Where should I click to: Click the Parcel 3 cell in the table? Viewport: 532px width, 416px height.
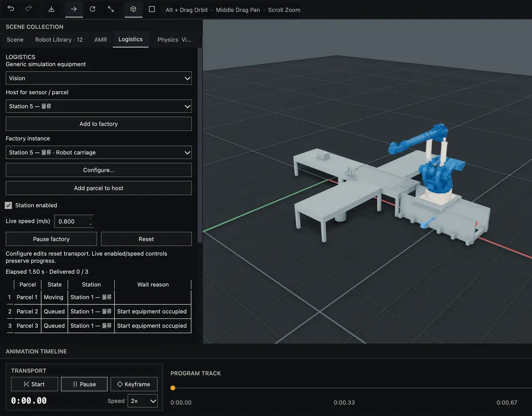coord(27,326)
